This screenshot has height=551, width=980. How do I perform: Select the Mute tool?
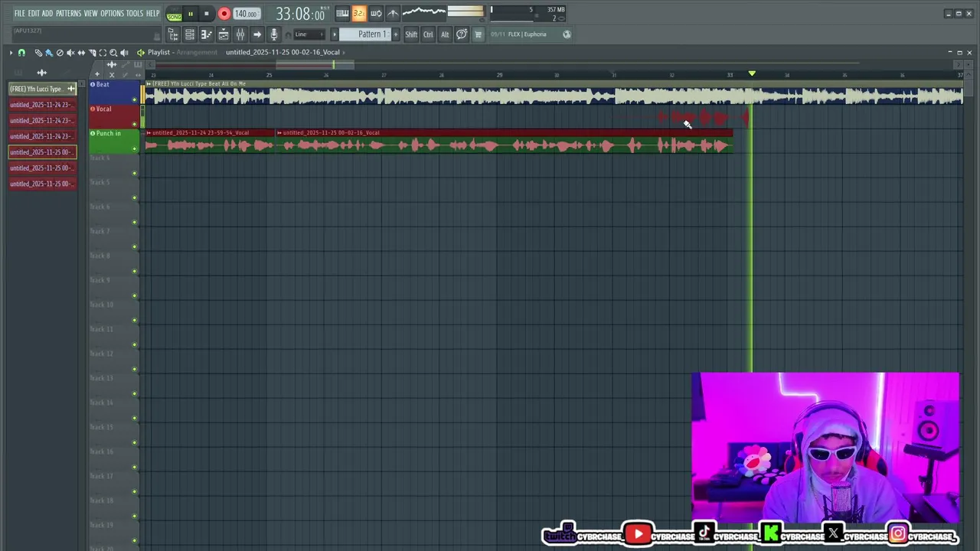(x=70, y=53)
